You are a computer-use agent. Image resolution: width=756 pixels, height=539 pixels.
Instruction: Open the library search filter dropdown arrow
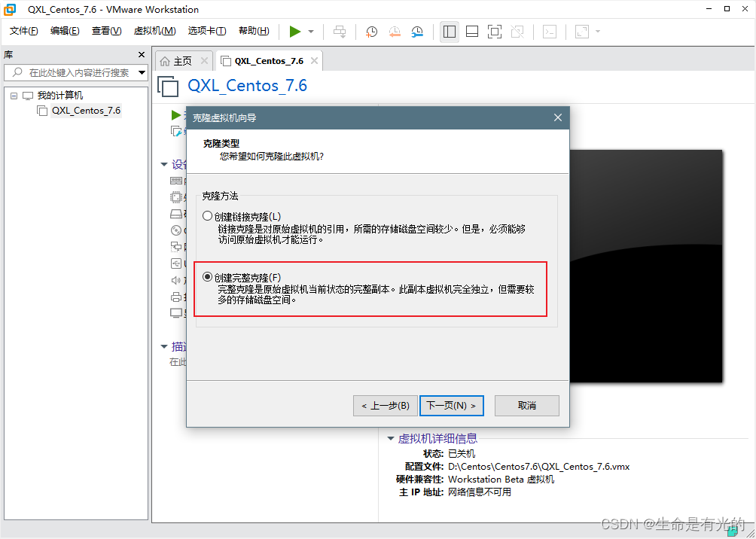point(142,73)
